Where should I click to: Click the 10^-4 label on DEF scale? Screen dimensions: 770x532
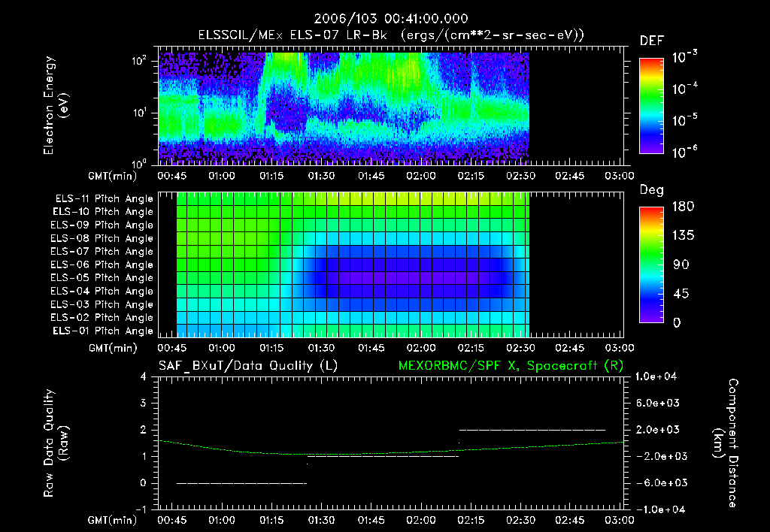(x=684, y=89)
